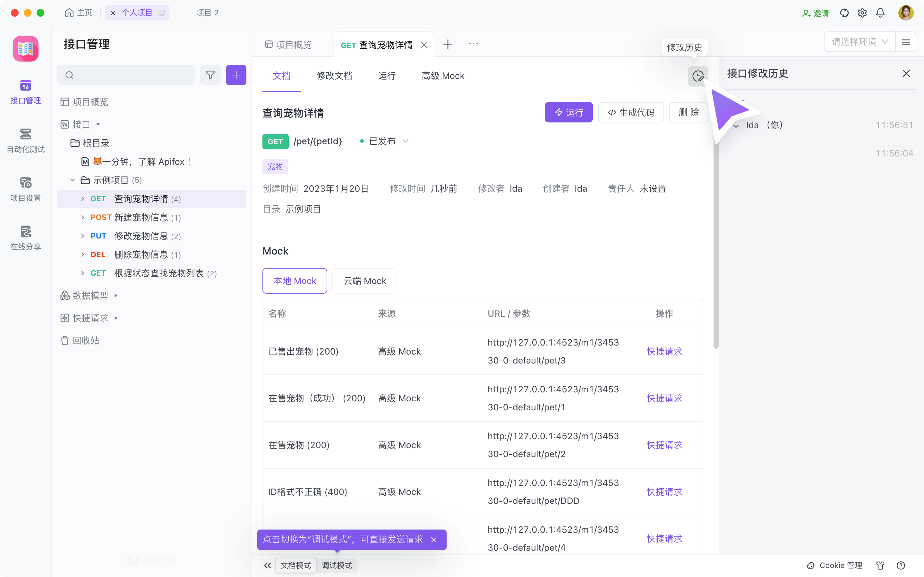The width and height of the screenshot is (924, 577).
Task: Click the interface search input field
Action: pyautogui.click(x=126, y=75)
